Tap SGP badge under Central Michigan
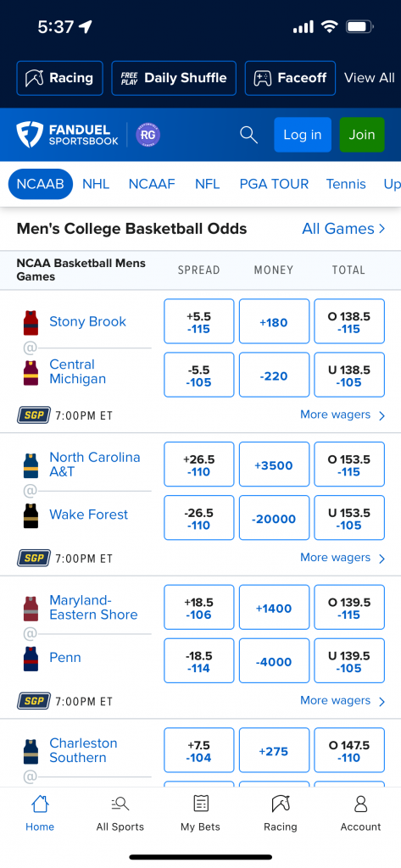 pos(34,415)
